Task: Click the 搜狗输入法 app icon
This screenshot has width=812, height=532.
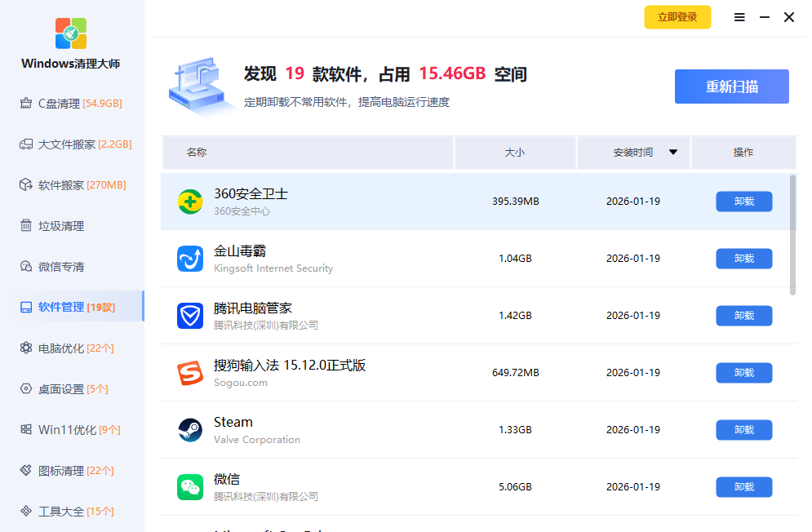Action: point(190,373)
